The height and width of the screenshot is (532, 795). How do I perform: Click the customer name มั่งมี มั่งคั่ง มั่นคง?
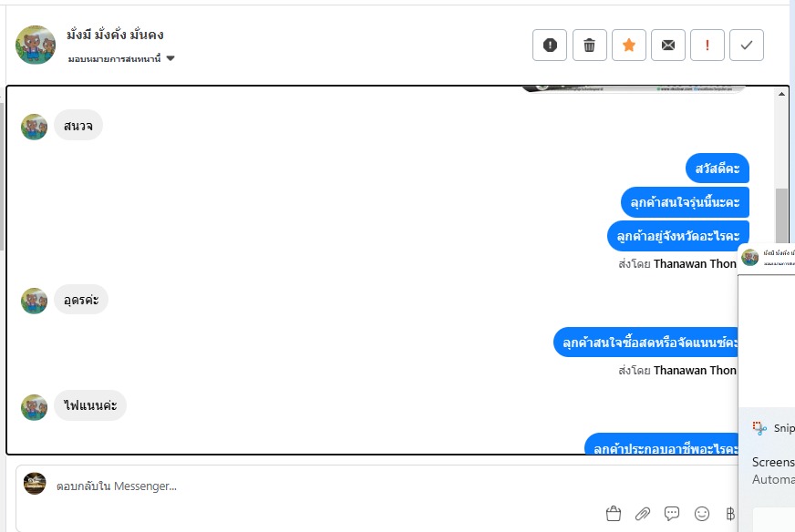click(x=115, y=35)
